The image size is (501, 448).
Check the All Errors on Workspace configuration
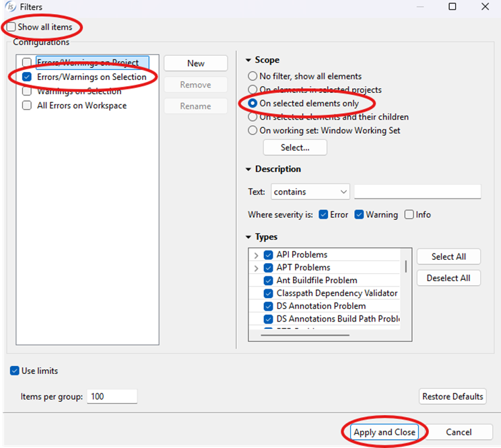(27, 106)
